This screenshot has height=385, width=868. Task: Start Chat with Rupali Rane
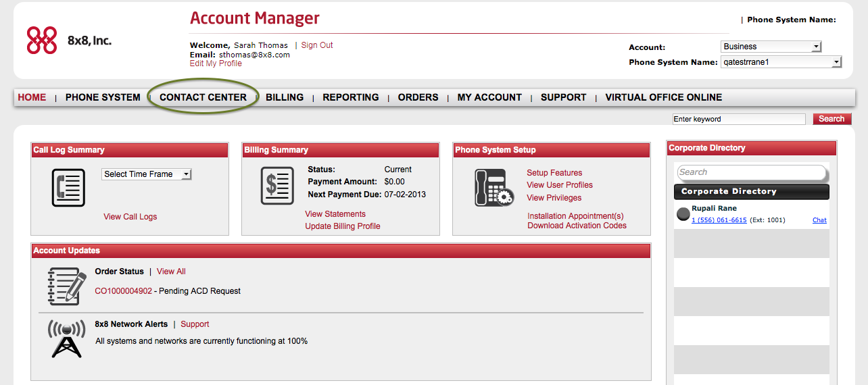pos(819,220)
